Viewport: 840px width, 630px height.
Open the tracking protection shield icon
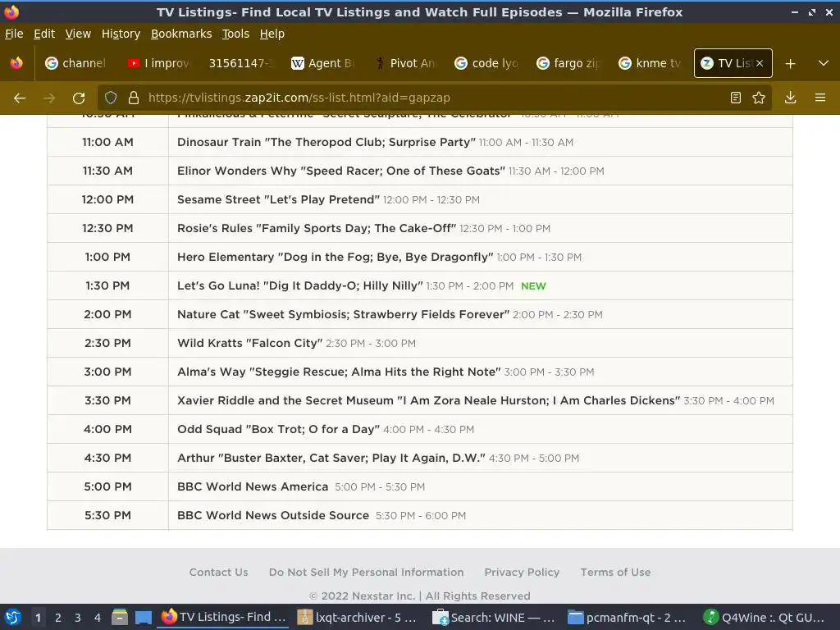point(111,98)
